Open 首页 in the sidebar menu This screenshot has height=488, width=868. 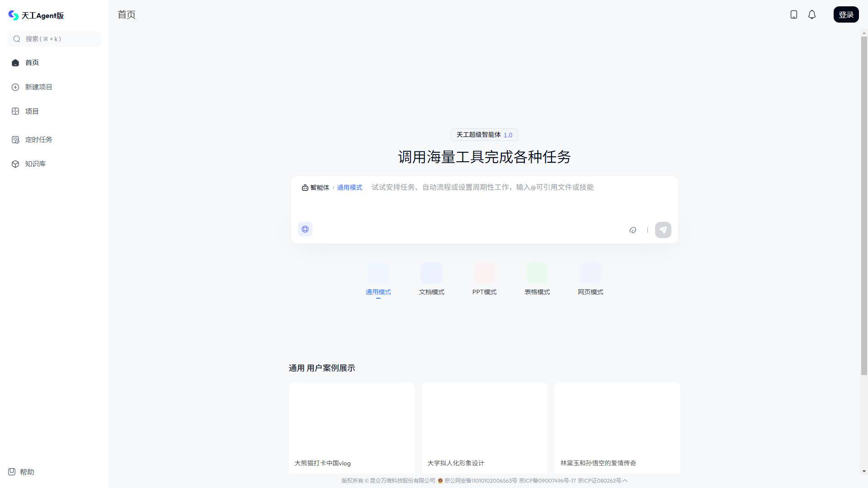[x=54, y=63]
